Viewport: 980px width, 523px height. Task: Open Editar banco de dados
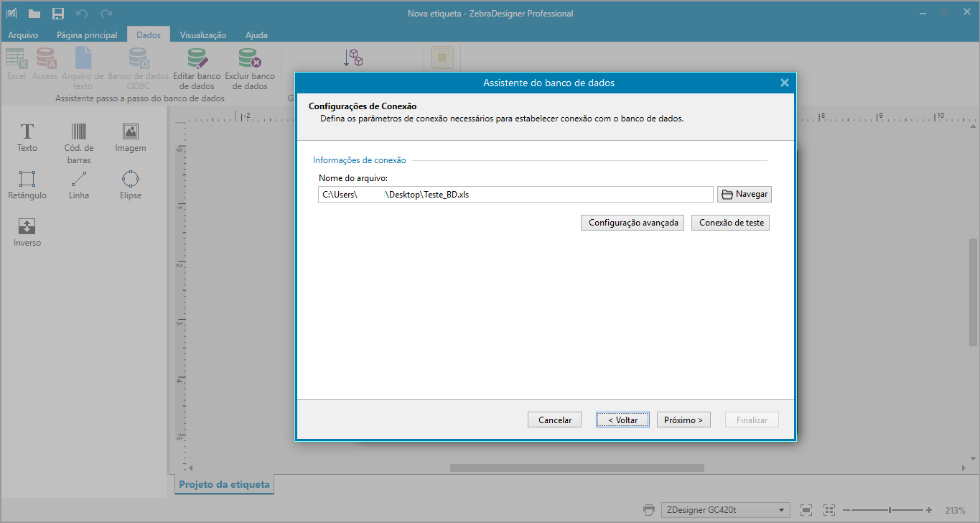pyautogui.click(x=196, y=68)
